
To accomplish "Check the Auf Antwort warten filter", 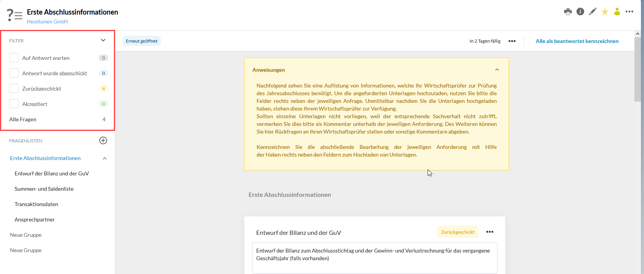I will 14,58.
